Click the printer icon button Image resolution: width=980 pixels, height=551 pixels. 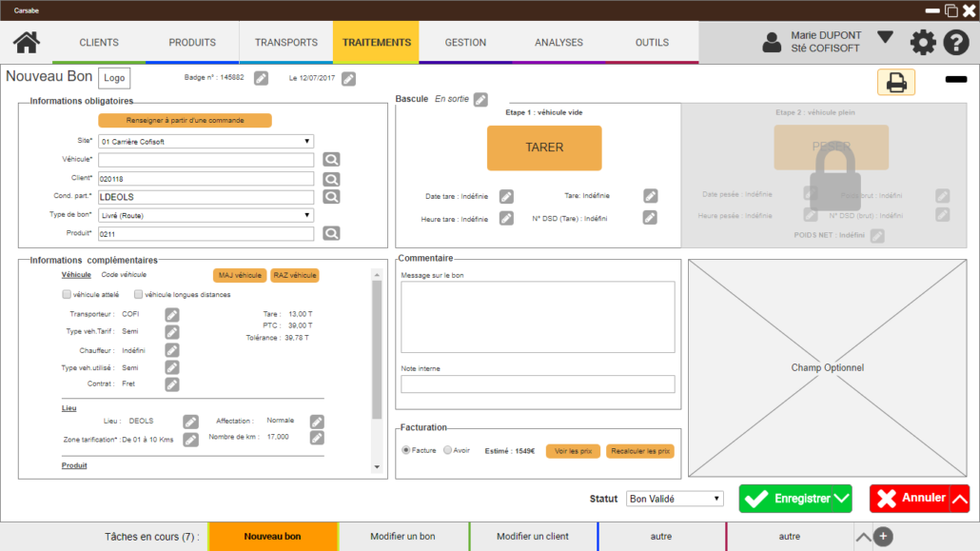(895, 83)
